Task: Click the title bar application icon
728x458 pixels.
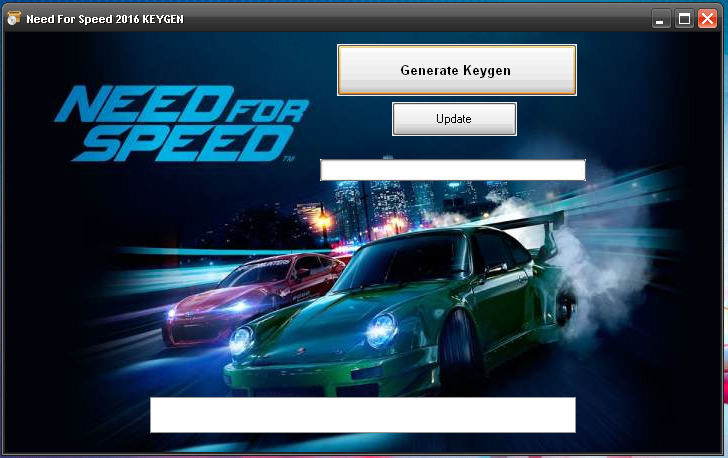Action: [x=13, y=19]
